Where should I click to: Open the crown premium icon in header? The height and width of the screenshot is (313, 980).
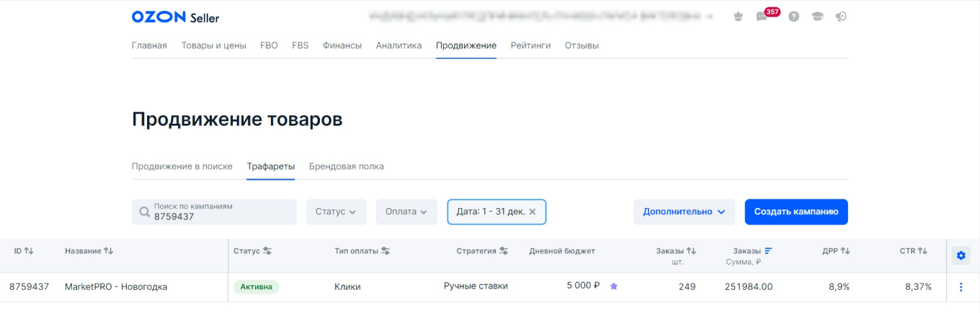[x=738, y=17]
